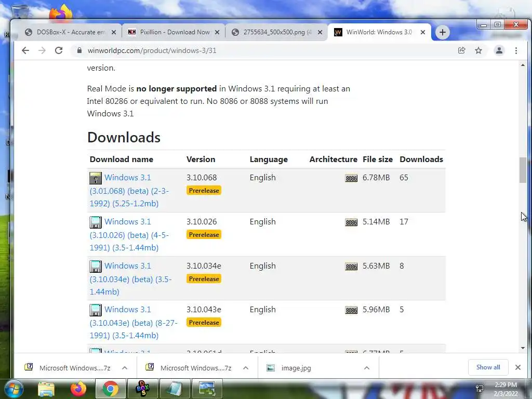The image size is (532, 399).
Task: Expand options for image.jpg download
Action: [367, 368]
